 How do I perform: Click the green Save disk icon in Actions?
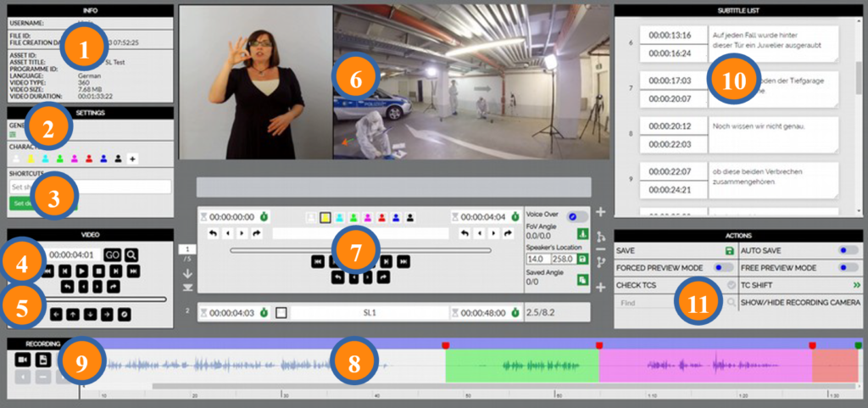tap(728, 250)
